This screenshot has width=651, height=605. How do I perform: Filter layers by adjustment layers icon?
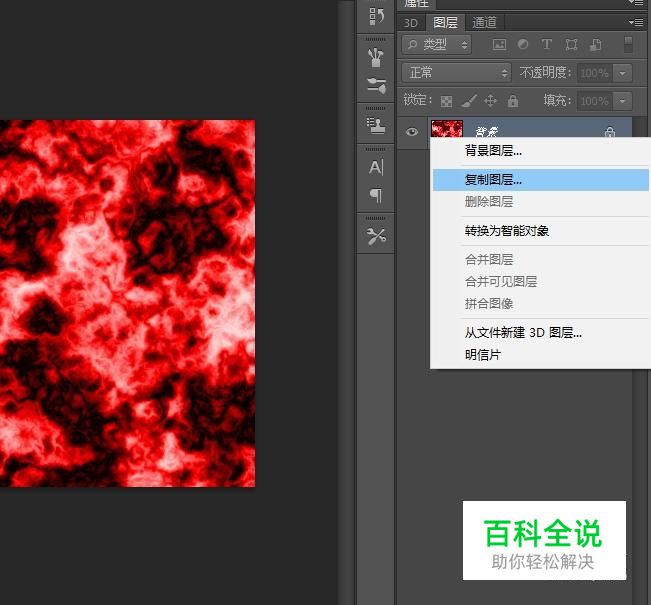[x=523, y=44]
